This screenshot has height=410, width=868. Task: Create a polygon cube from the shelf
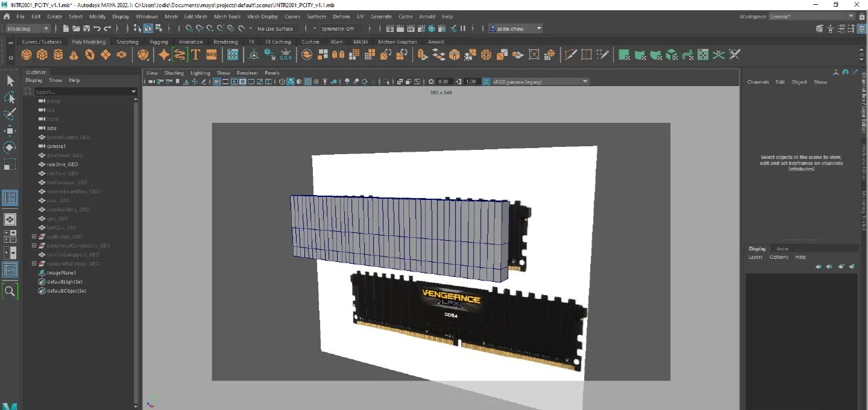point(42,55)
